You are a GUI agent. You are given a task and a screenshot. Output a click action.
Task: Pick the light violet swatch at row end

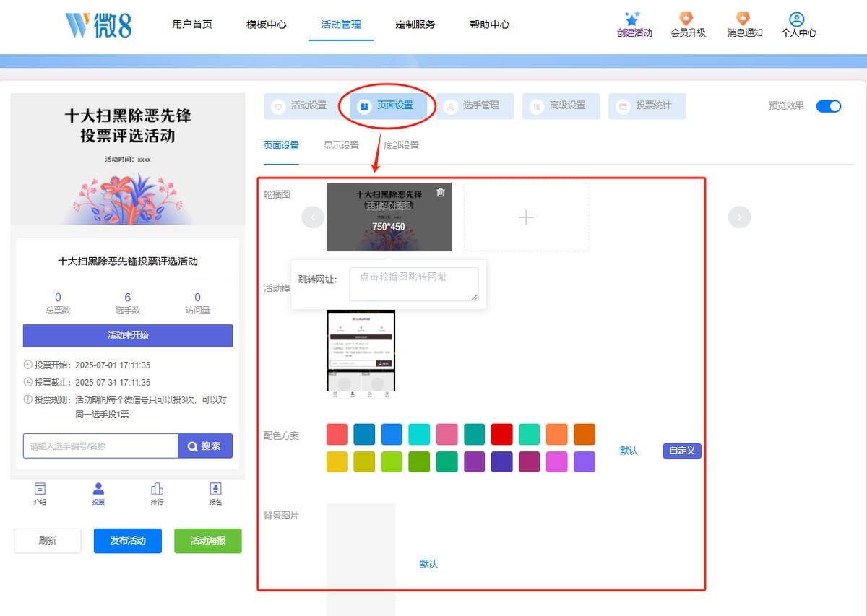pos(585,462)
